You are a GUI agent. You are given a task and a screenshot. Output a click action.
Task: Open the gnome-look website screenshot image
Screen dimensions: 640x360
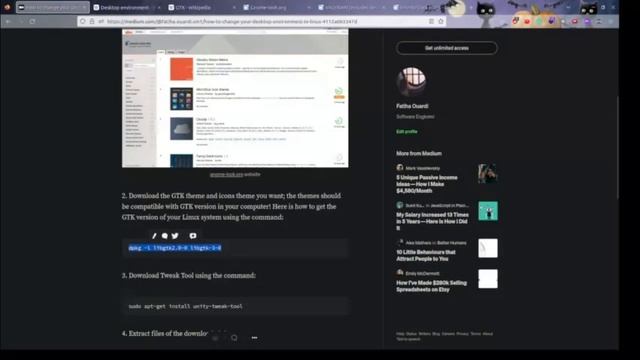(x=235, y=98)
